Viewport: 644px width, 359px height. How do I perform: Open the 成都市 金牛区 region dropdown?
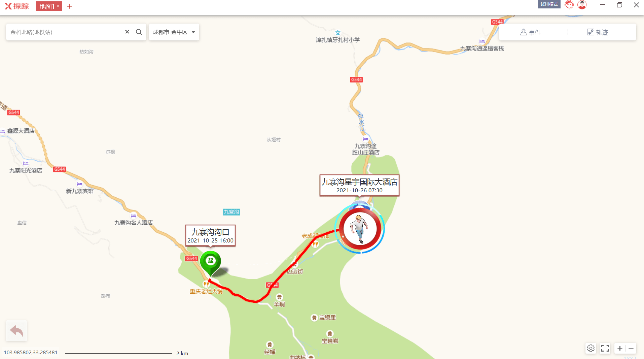[x=174, y=32]
